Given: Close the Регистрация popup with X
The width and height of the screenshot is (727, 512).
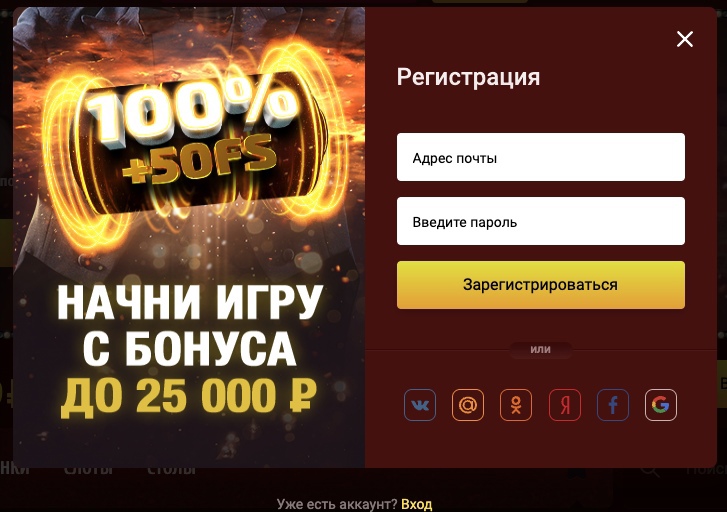Looking at the screenshot, I should pos(685,39).
